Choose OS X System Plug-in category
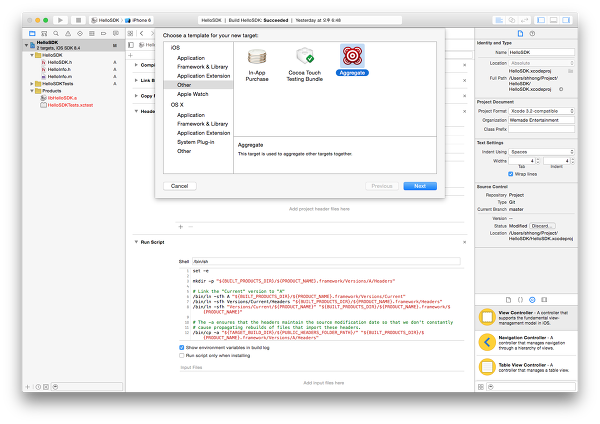 pyautogui.click(x=196, y=142)
